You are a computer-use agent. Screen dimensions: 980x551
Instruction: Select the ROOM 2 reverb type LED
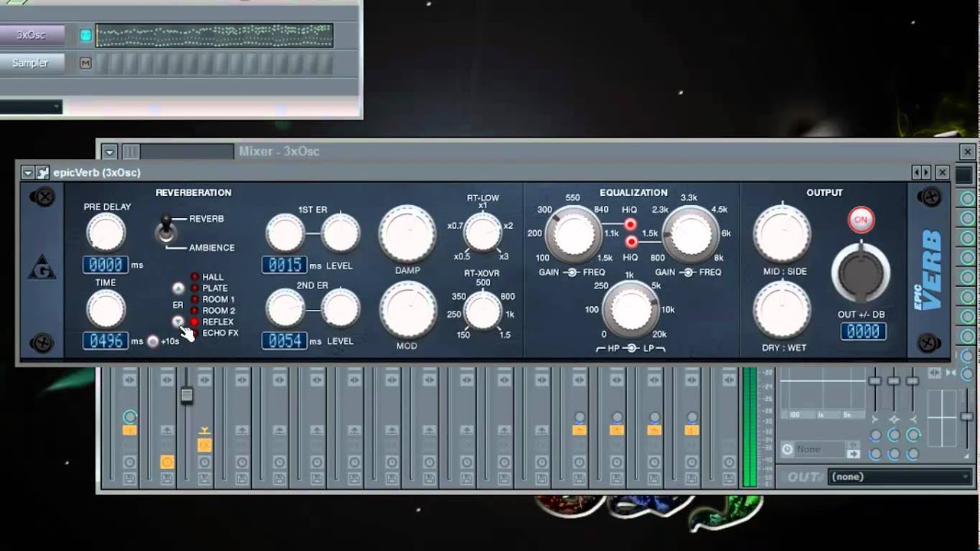pos(194,311)
